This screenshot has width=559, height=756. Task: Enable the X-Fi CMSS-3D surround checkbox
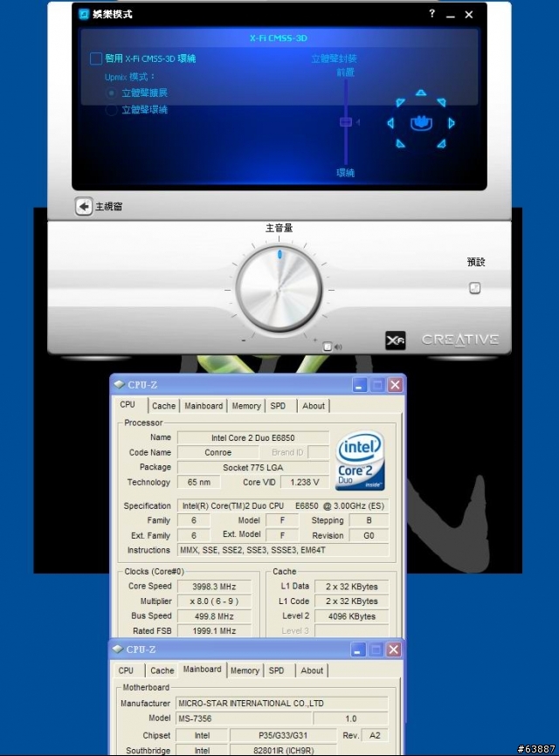tap(96, 58)
